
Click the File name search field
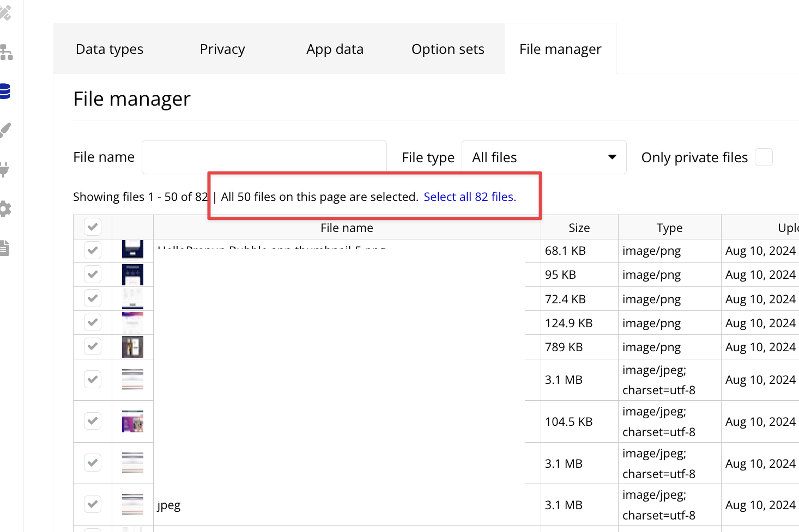(x=264, y=157)
